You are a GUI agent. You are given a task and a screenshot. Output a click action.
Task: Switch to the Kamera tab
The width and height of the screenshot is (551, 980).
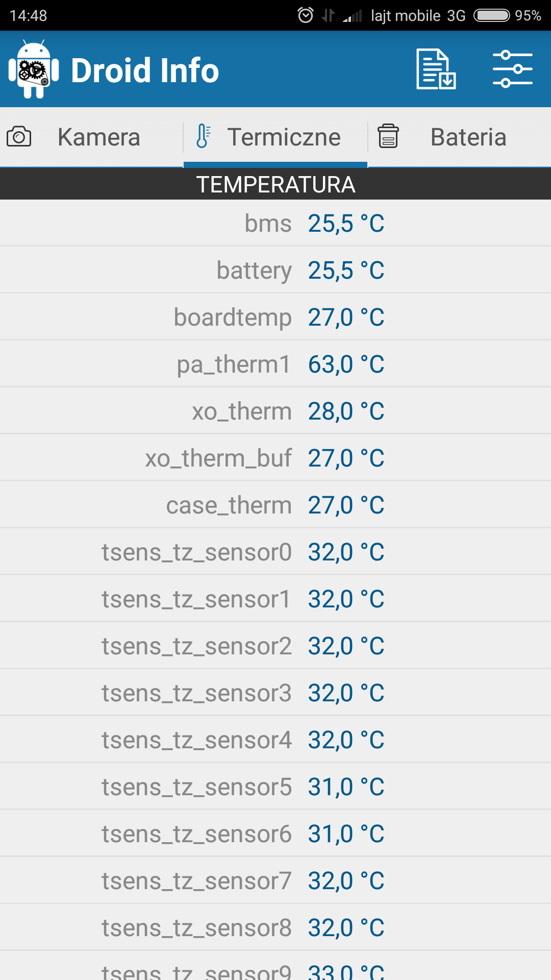point(98,137)
